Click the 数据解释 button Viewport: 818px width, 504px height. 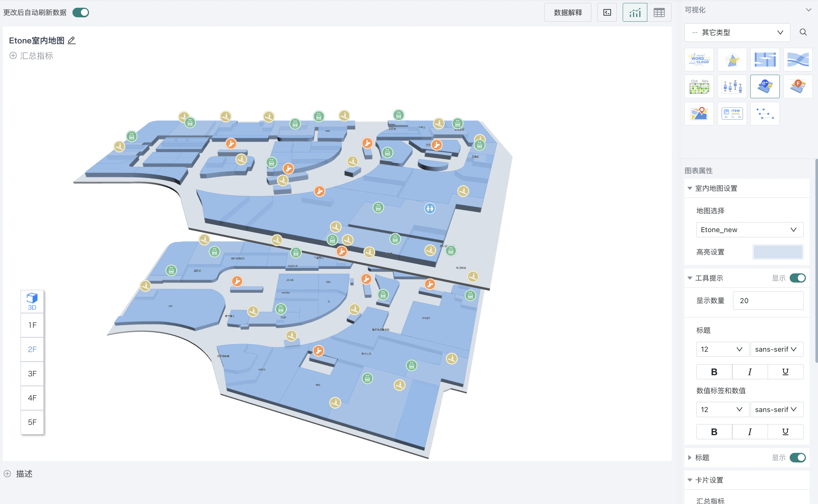point(568,13)
